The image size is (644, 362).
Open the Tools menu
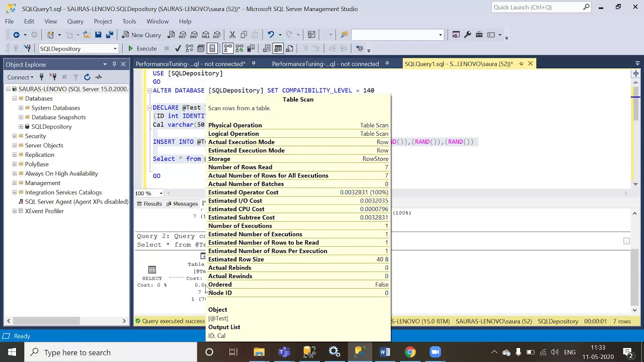[x=129, y=21]
